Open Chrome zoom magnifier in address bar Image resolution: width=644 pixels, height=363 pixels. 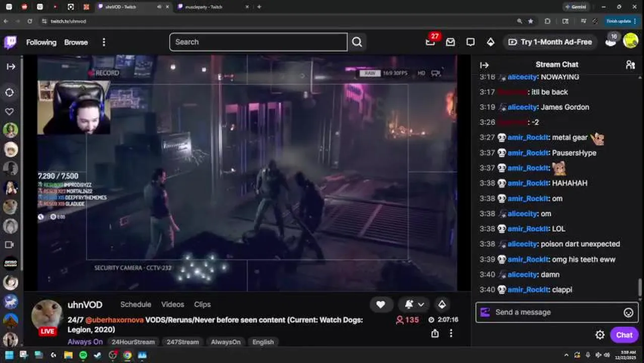520,21
